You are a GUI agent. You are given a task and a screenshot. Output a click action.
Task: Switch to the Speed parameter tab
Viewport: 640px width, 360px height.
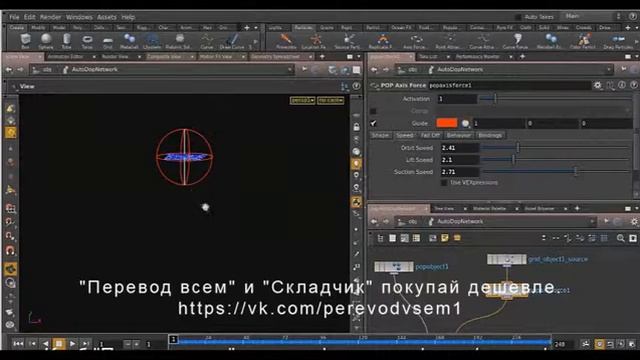coord(404,135)
